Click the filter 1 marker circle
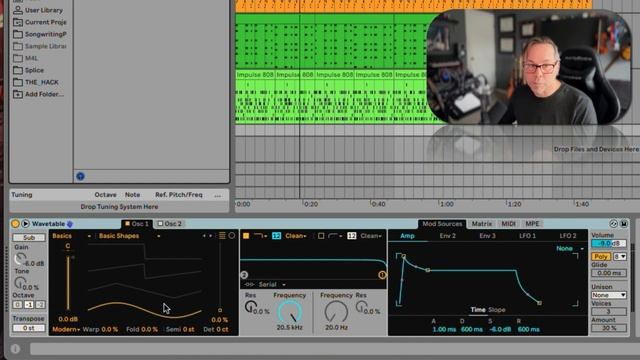 382,275
